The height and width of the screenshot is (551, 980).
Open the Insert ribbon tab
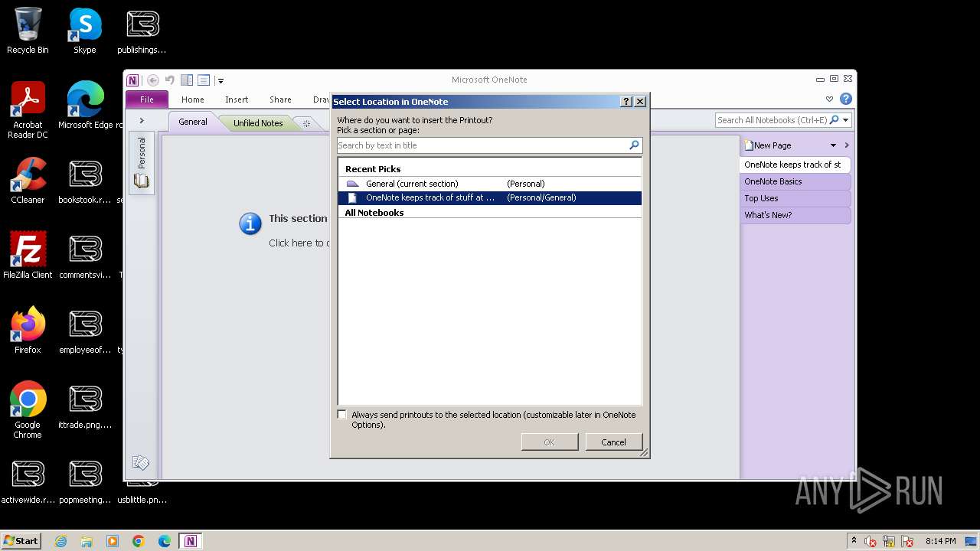[x=237, y=99]
